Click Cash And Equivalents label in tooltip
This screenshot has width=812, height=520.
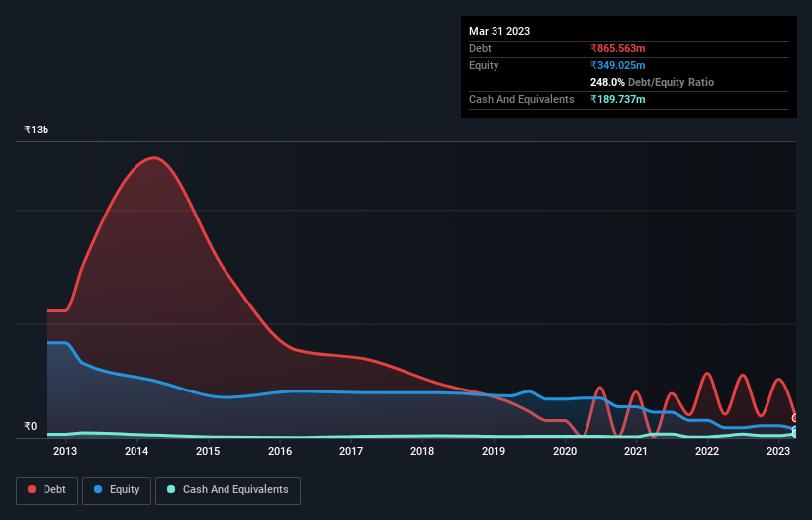click(x=521, y=99)
